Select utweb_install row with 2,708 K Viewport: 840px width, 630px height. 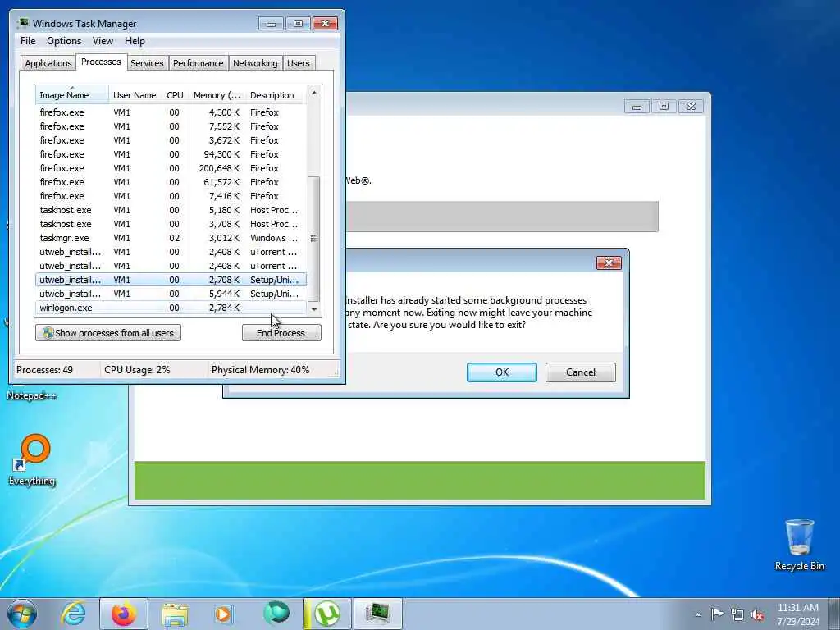pos(171,280)
